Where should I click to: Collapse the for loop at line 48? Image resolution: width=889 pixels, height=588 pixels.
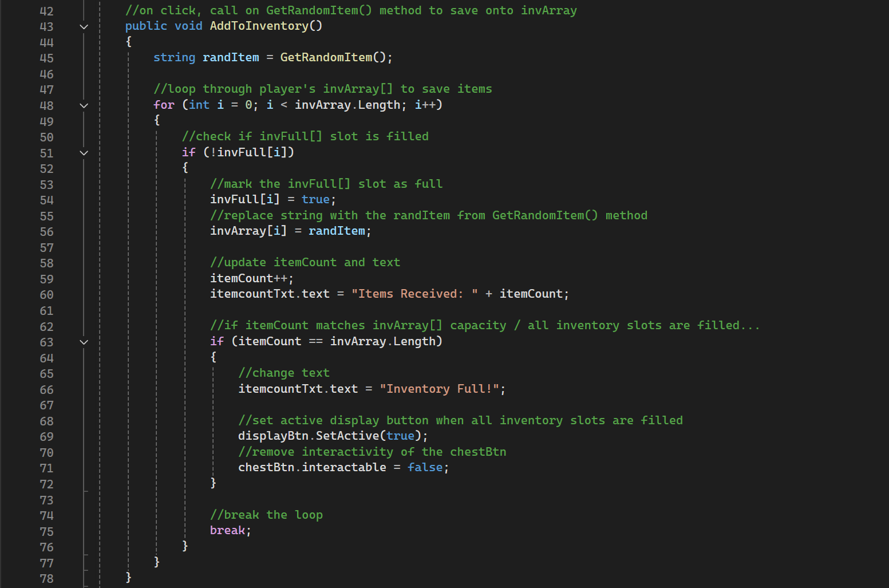pyautogui.click(x=84, y=106)
